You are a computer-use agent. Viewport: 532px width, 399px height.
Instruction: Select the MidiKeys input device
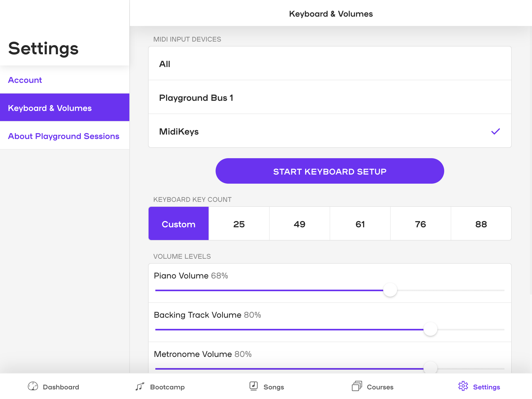click(330, 131)
